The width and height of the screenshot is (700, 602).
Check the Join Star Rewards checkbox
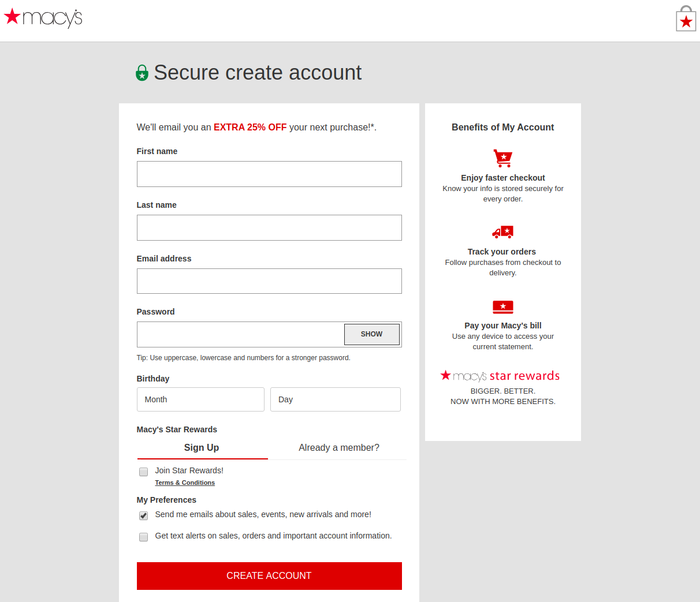pyautogui.click(x=144, y=472)
